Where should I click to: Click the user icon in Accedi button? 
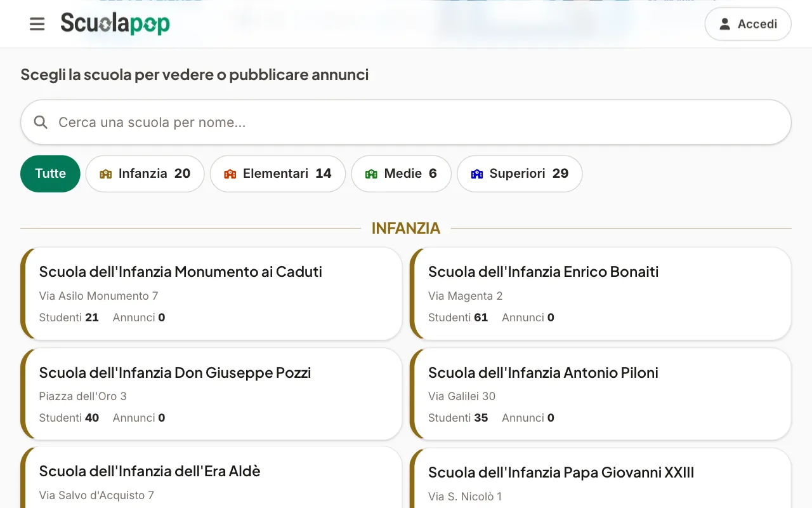[x=724, y=24]
